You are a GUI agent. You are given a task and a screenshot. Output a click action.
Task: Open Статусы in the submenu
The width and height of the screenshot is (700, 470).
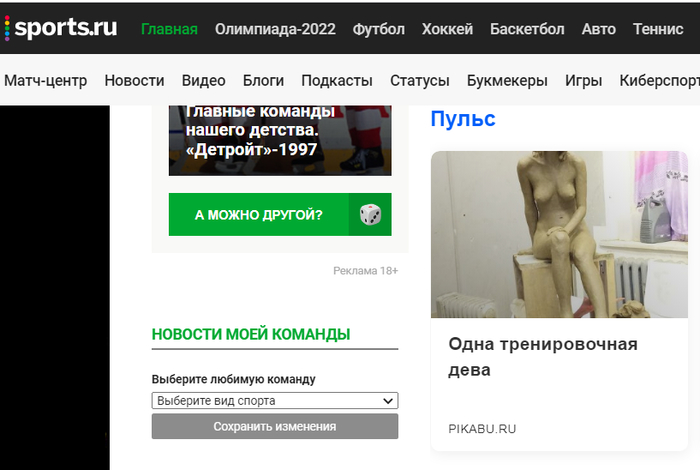pyautogui.click(x=420, y=81)
